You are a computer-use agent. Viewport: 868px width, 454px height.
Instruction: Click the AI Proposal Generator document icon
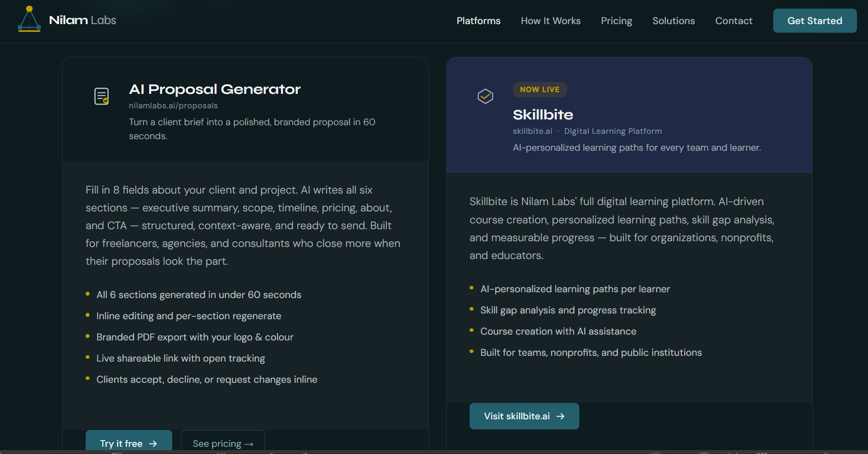coord(102,96)
